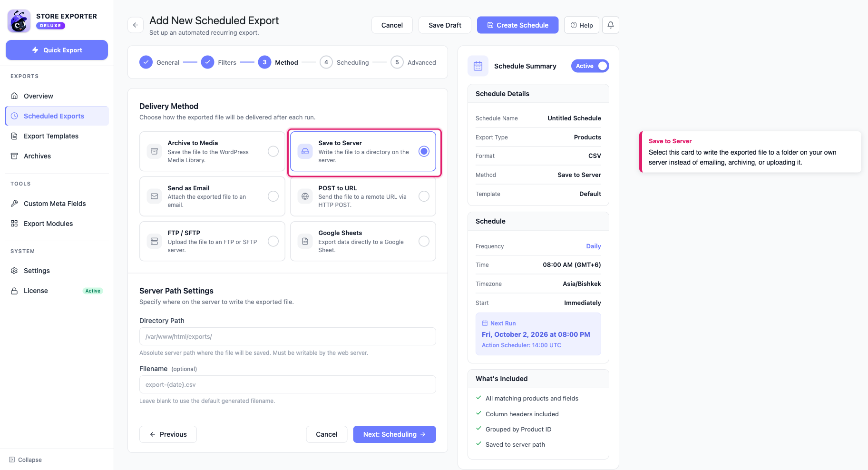Click Next: Scheduling button
The height and width of the screenshot is (470, 868).
[x=394, y=434]
